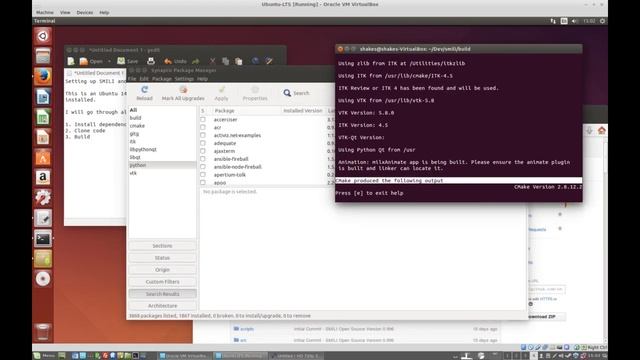Open the Settings menu in Synaptic
Viewport: 640px width, 360px height.
(x=184, y=79)
